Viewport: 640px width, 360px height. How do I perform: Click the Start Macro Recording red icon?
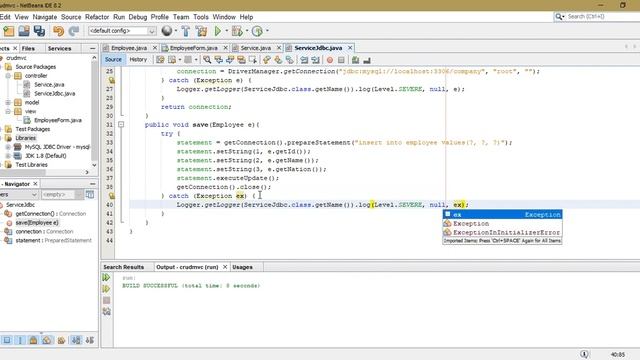click(330, 60)
